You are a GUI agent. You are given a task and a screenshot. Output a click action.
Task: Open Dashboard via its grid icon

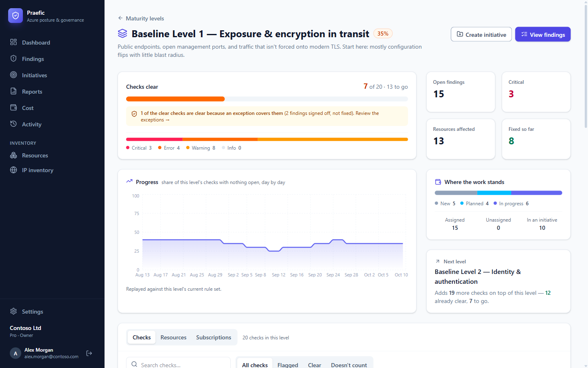pos(13,42)
